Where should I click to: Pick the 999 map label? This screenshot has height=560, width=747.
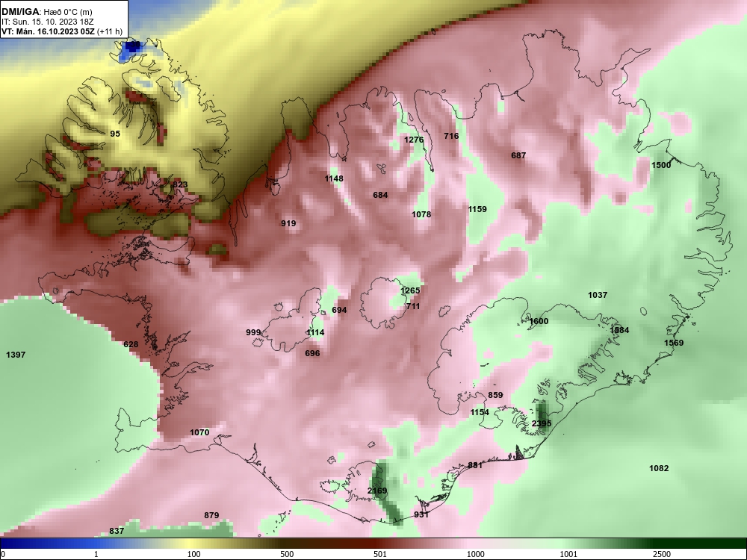(x=253, y=332)
